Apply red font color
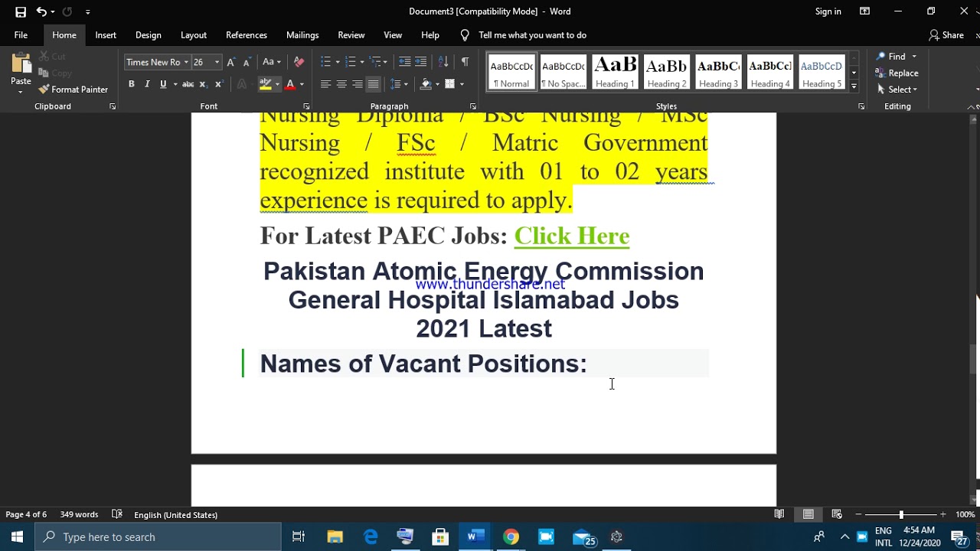This screenshot has height=551, width=980. coord(289,84)
